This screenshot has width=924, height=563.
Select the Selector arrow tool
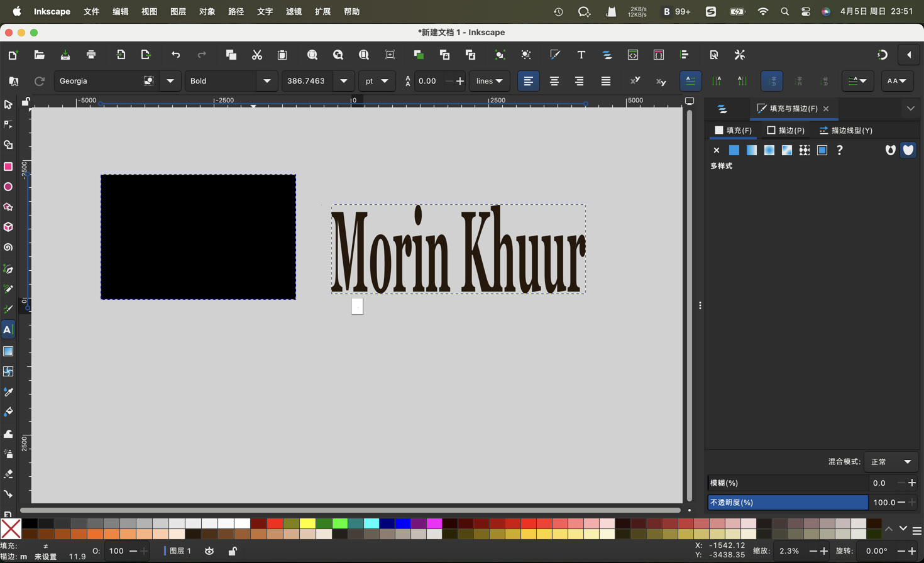tap(8, 104)
